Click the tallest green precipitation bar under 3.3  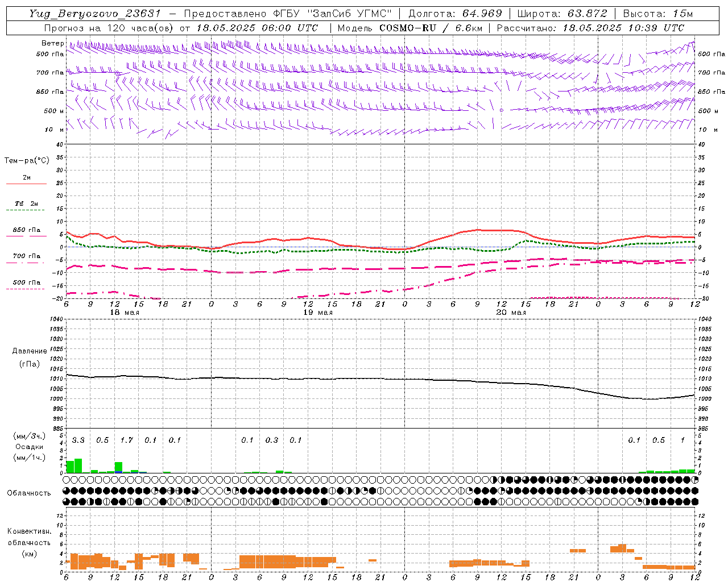coord(78,465)
